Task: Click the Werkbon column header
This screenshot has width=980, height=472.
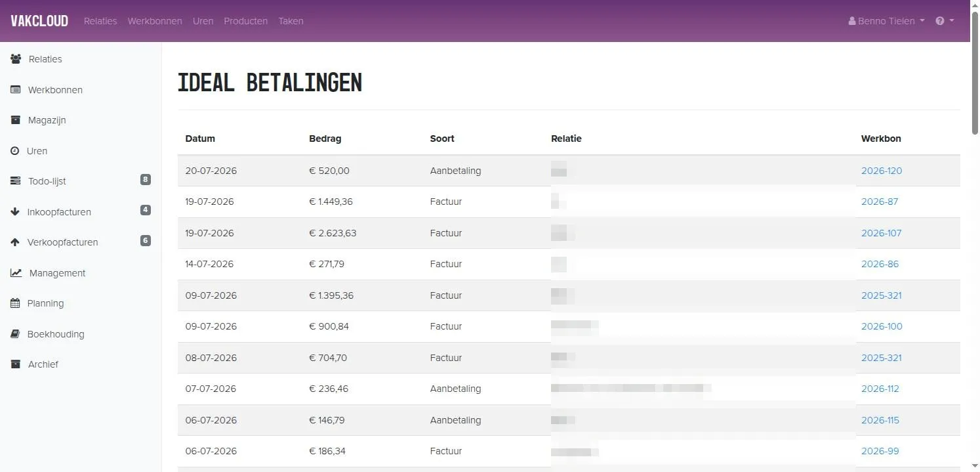Action: click(881, 139)
